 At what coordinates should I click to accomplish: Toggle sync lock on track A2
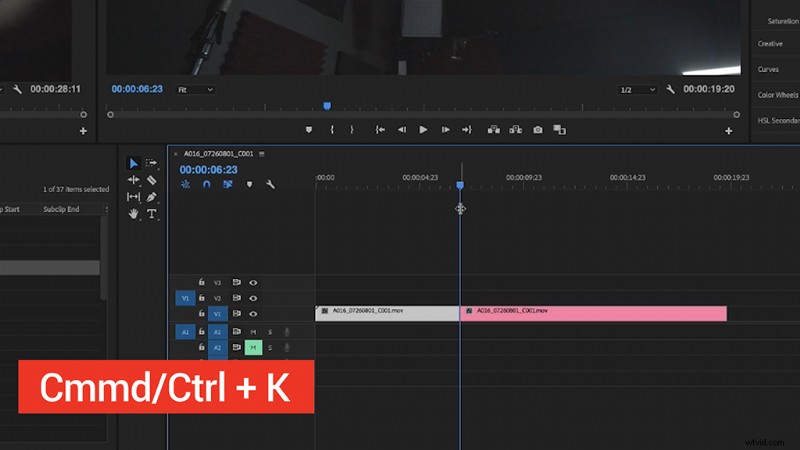coord(237,347)
